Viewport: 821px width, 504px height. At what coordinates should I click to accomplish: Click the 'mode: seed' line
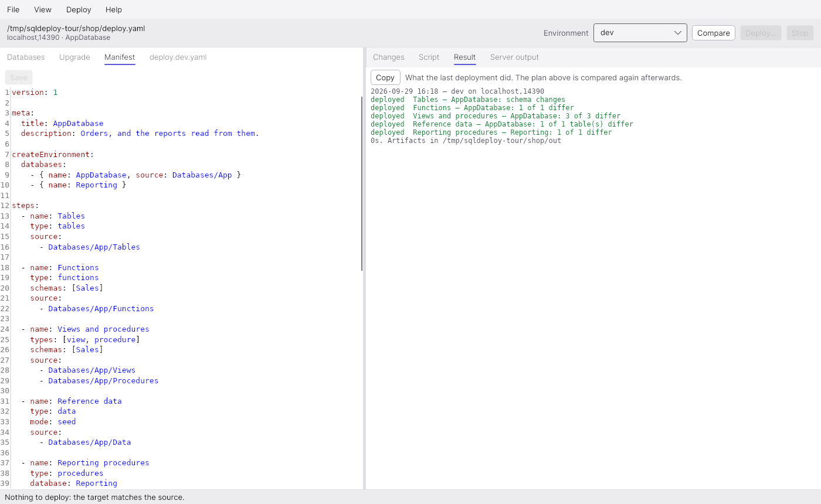pyautogui.click(x=53, y=422)
